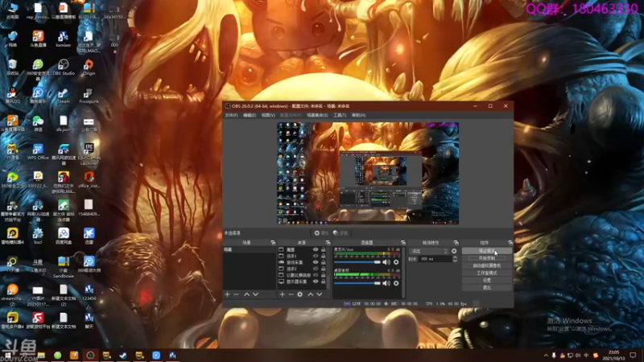Image resolution: width=644 pixels, height=362 pixels.
Task: Open the Steam desktop shortcut
Action: (x=64, y=96)
